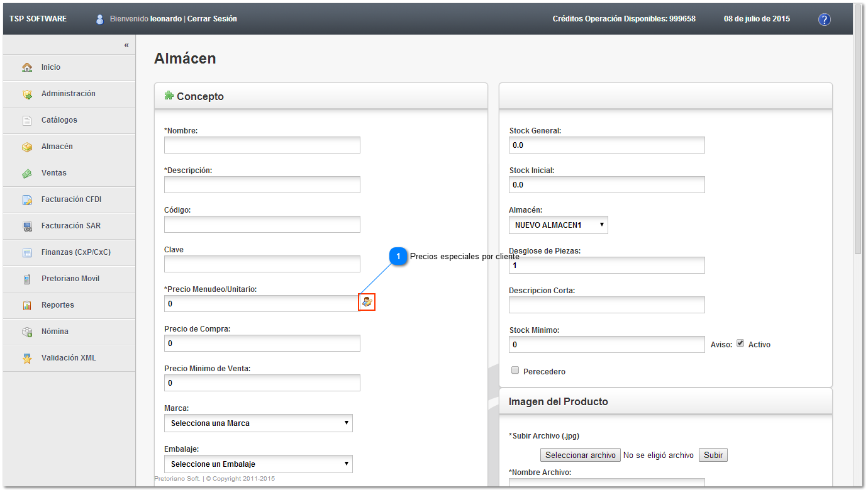Open Facturación CFDI section
The image size is (868, 492).
coord(69,199)
